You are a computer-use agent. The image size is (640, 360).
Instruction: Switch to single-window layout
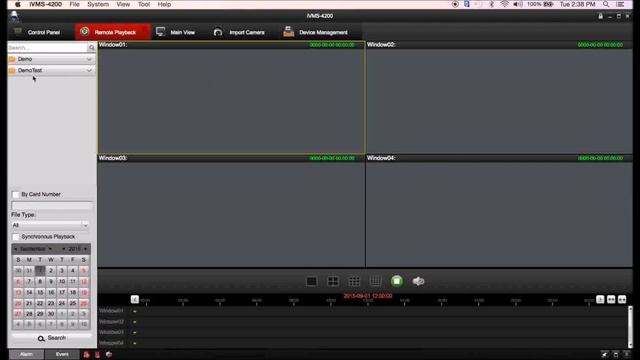coord(311,281)
